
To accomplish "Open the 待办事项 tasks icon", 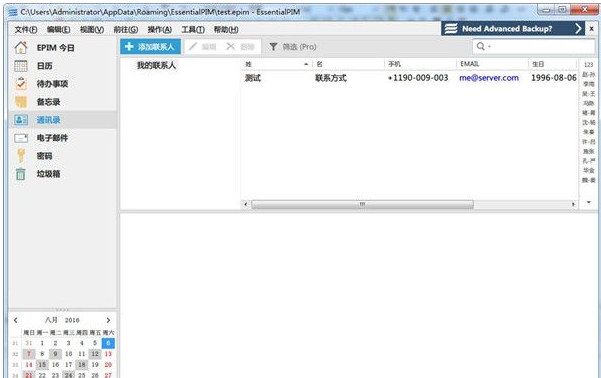I will pos(21,84).
